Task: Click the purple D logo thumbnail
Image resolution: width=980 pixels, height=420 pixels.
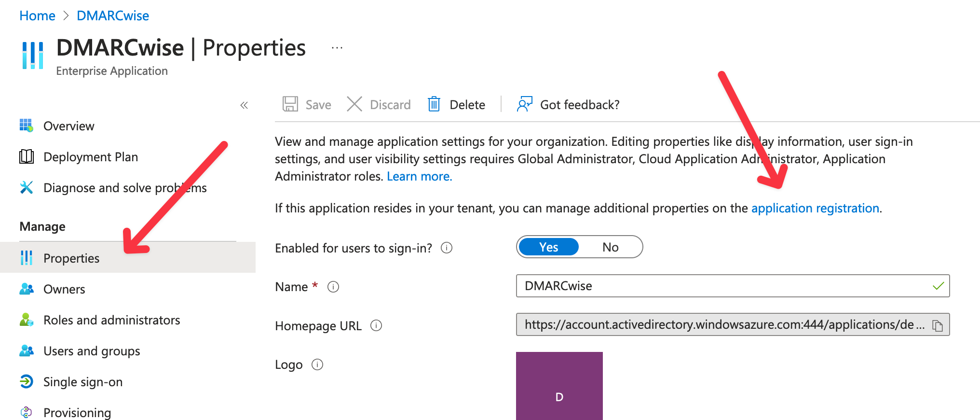Action: (x=559, y=386)
